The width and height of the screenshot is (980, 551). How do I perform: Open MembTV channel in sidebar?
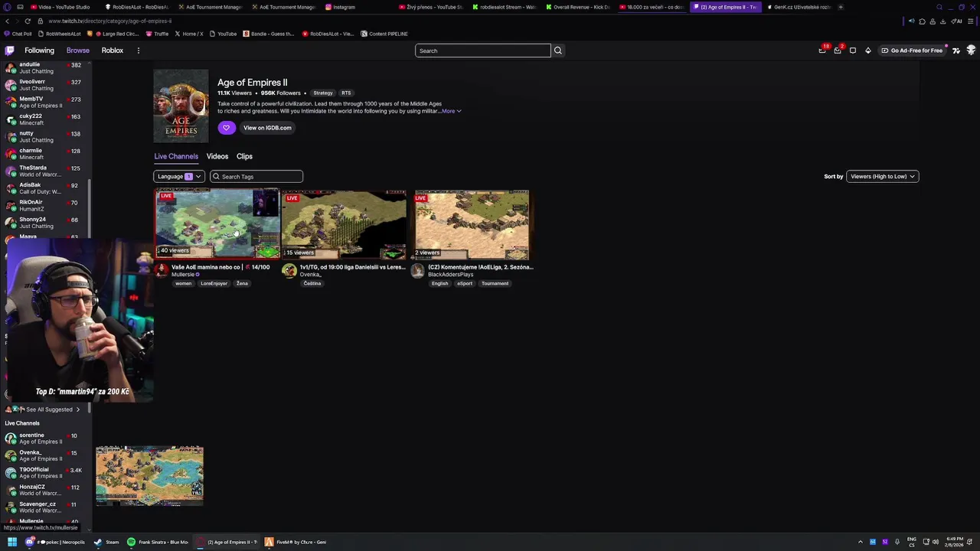[45, 102]
